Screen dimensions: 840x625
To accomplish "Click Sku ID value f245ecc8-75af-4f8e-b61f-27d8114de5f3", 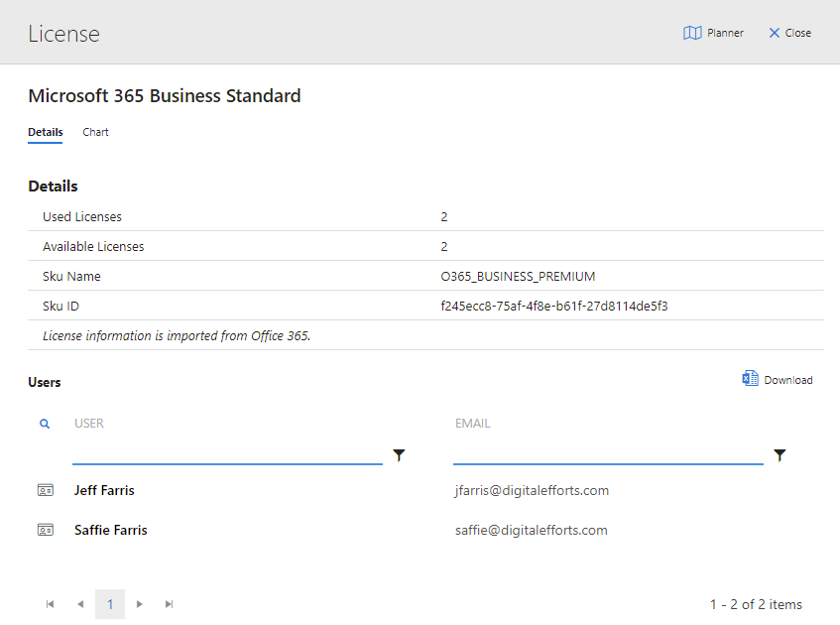I will pos(554,306).
